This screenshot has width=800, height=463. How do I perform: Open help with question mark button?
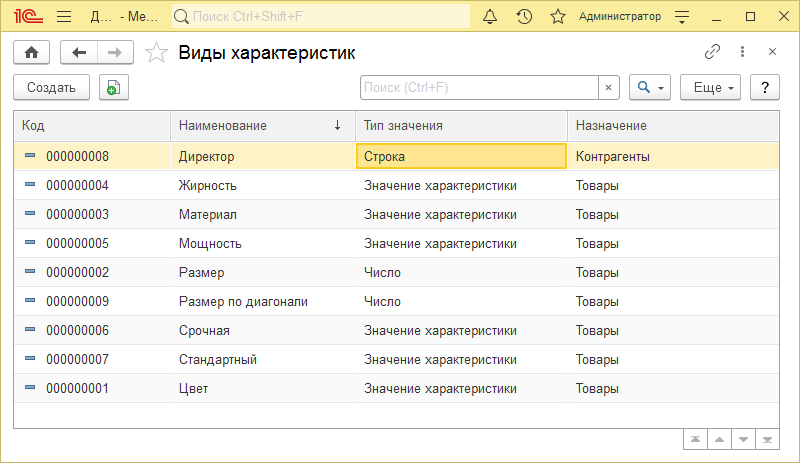coord(765,87)
